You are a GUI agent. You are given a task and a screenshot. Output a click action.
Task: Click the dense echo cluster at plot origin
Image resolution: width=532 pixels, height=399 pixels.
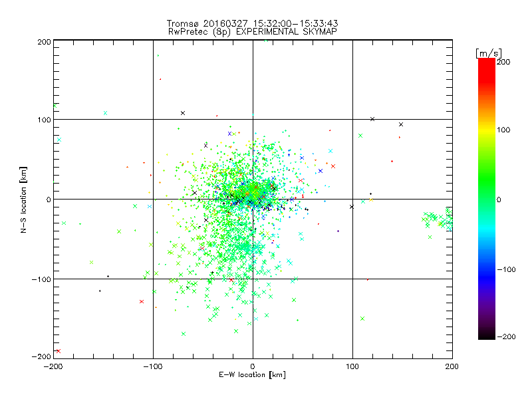[x=253, y=195]
